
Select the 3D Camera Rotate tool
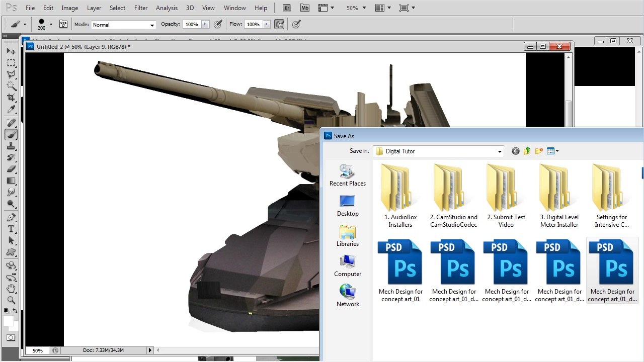(x=11, y=277)
